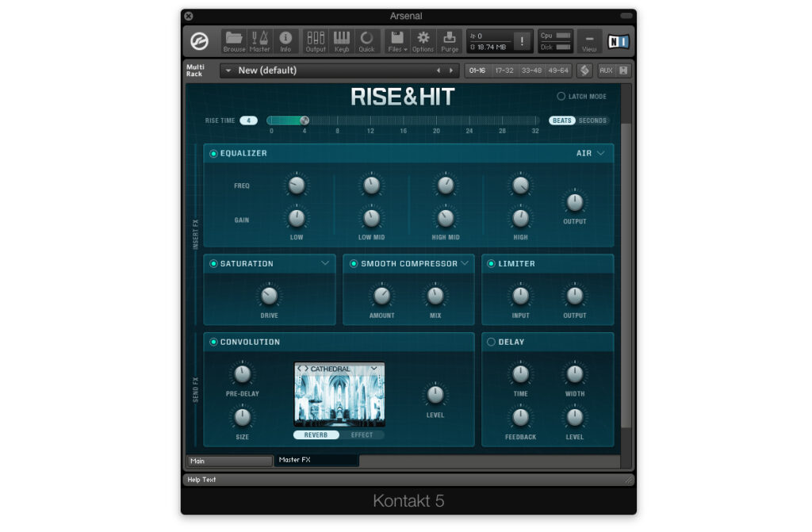
Task: Select the 01-16 channel page
Action: [477, 71]
